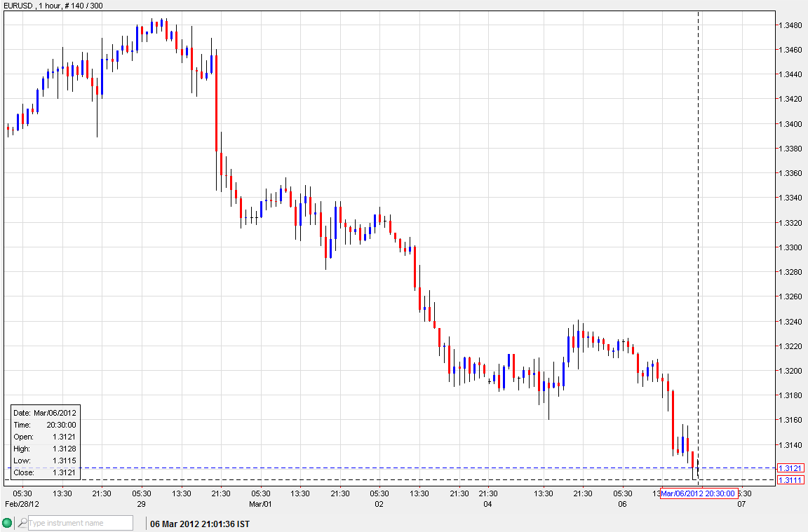Click the 1.3280 price axis label
Image resolution: width=808 pixels, height=532 pixels.
click(790, 272)
